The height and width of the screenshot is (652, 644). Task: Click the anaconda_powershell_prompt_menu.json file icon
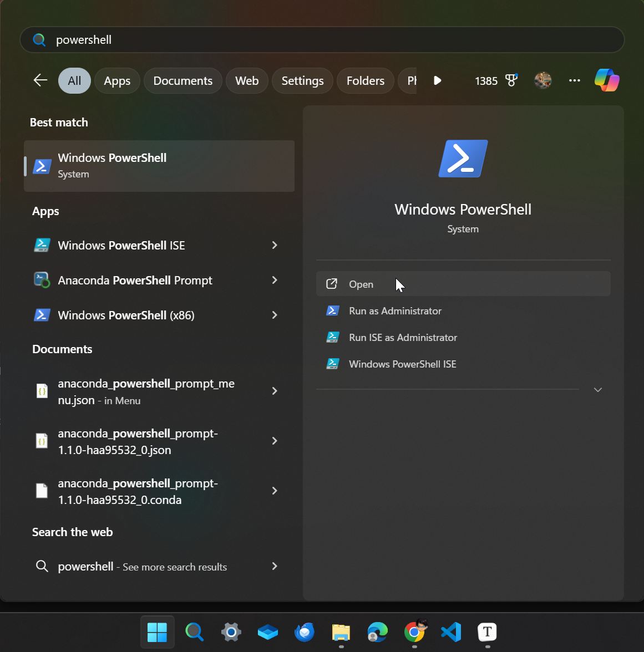42,391
